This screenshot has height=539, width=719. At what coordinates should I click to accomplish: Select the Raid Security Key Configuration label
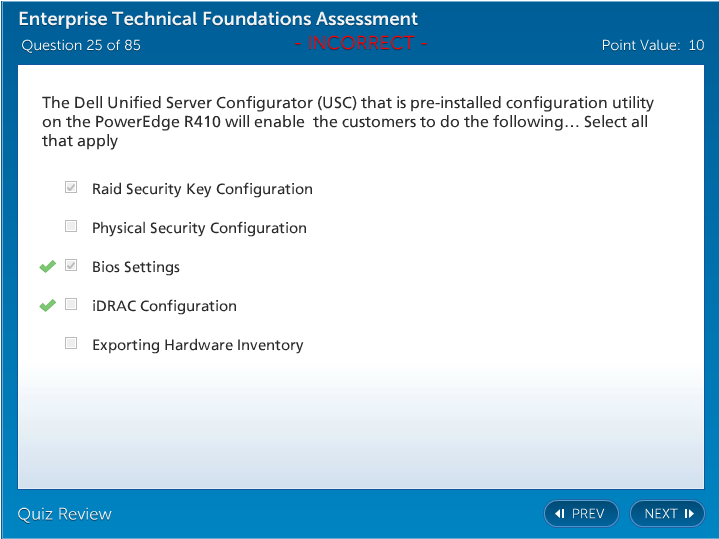[x=202, y=189]
